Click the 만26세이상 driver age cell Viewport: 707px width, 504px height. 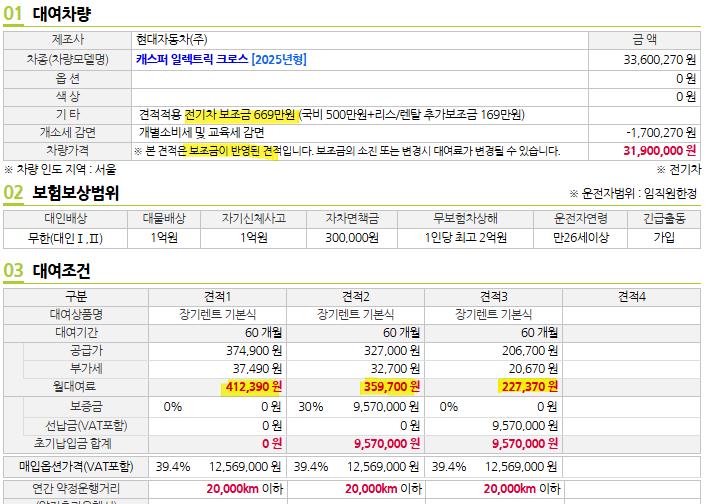tap(581, 238)
